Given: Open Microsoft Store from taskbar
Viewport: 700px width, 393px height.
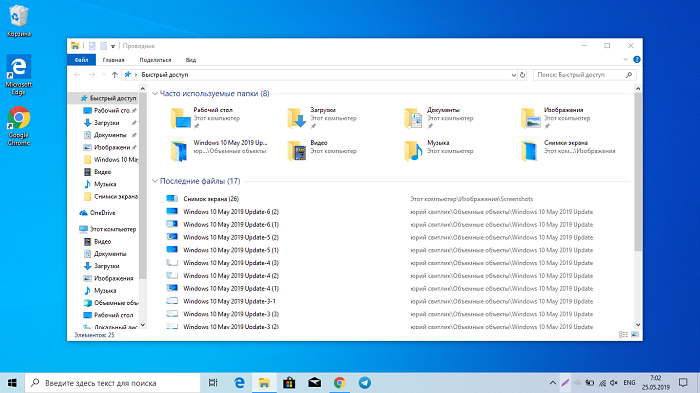Looking at the screenshot, I should click(x=289, y=383).
